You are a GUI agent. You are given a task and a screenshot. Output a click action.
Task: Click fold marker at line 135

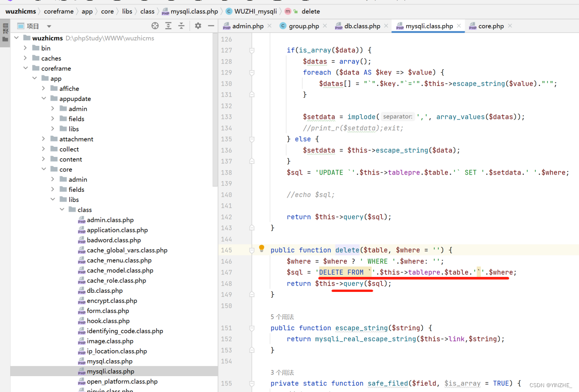(x=252, y=139)
